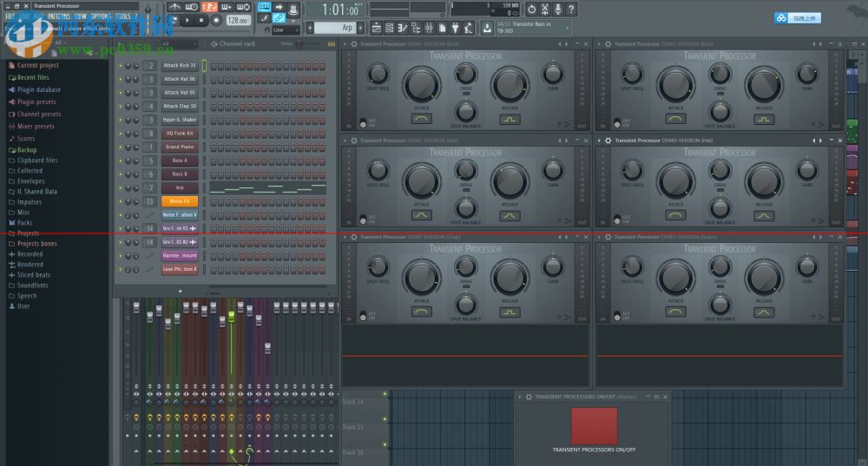Click the help question mark icon
The height and width of the screenshot is (466, 868).
(x=571, y=9)
